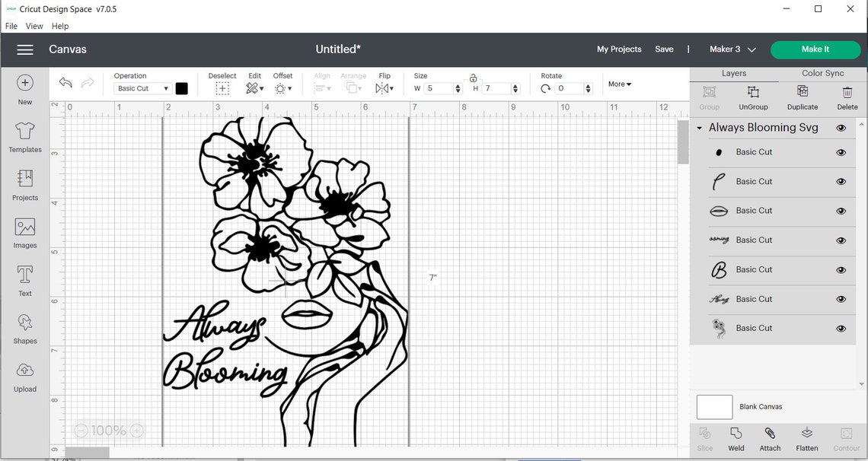Toggle visibility of Always Blooming Svg group
Screen dimensions: 868x461
(841, 128)
